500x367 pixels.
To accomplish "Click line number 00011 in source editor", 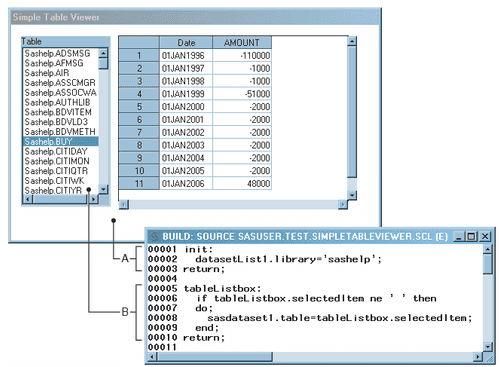I will click(x=162, y=347).
